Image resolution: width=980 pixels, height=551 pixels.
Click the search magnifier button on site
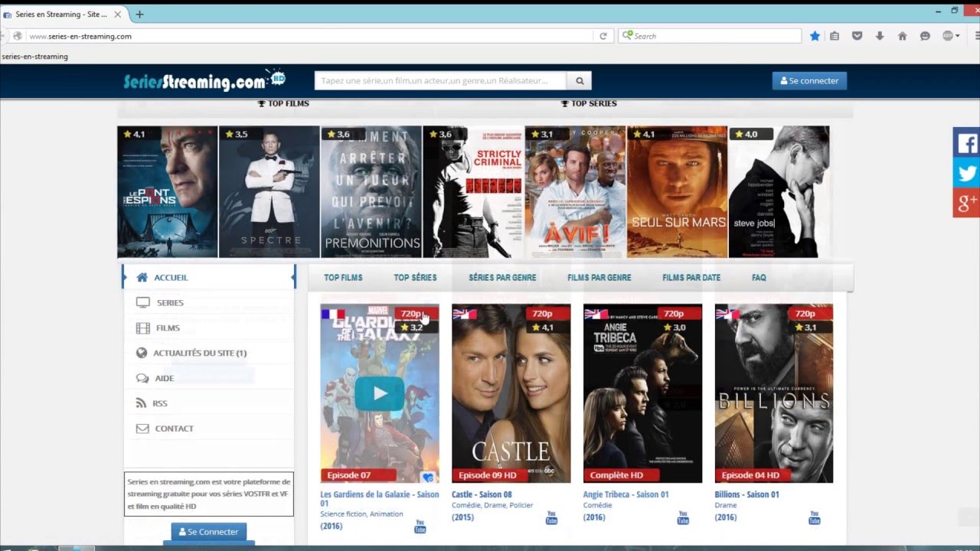tap(580, 80)
